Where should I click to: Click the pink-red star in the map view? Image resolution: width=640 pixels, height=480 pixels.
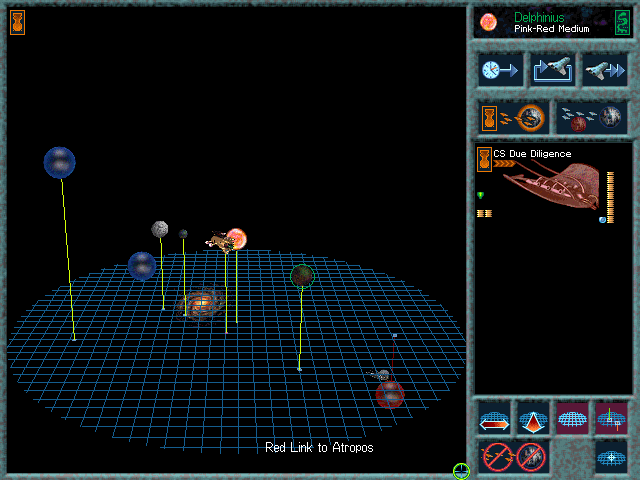238,239
